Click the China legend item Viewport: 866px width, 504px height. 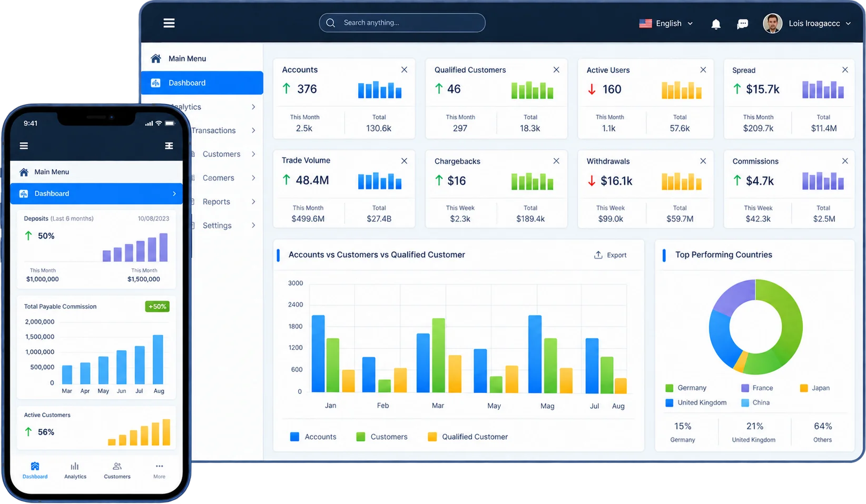pyautogui.click(x=755, y=402)
